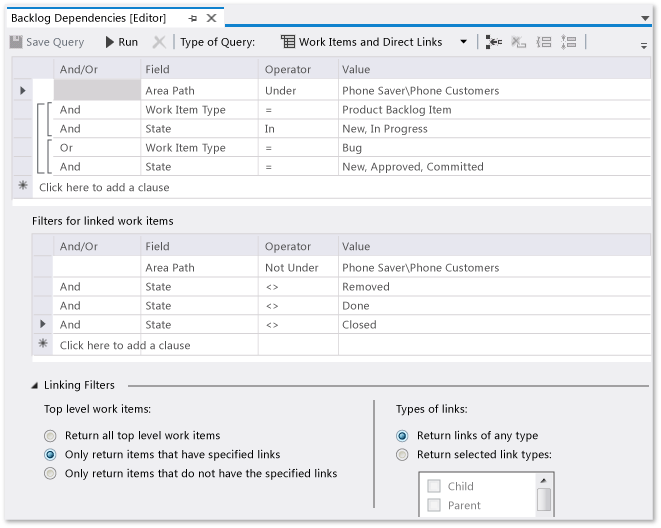Close the Backlog Dependencies editor tab
The width and height of the screenshot is (661, 528).
coord(212,18)
